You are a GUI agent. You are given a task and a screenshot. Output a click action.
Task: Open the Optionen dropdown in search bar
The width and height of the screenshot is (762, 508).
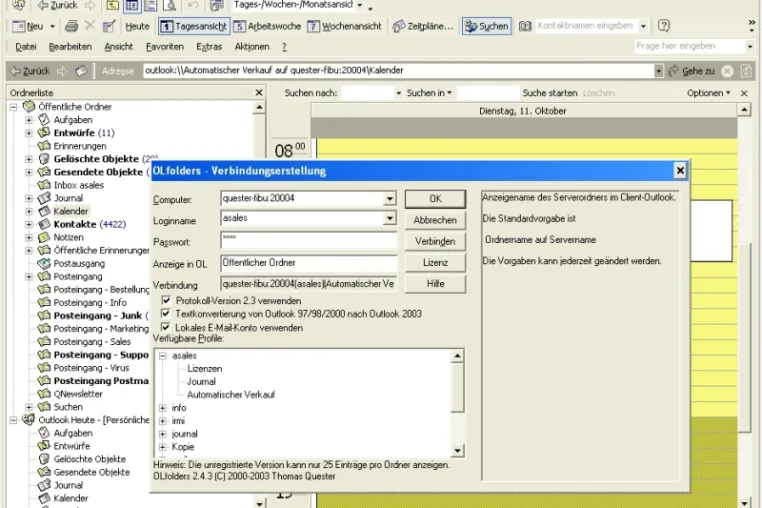[709, 93]
